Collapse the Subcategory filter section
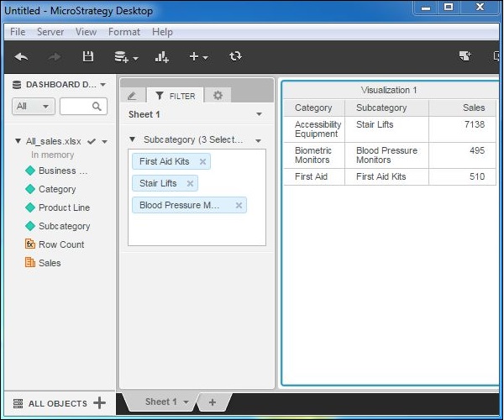Viewport: 504px width, 420px height. pyautogui.click(x=133, y=140)
